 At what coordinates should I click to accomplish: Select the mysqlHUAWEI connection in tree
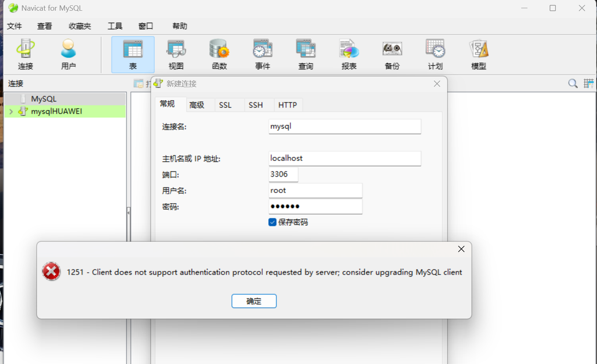pyautogui.click(x=65, y=111)
